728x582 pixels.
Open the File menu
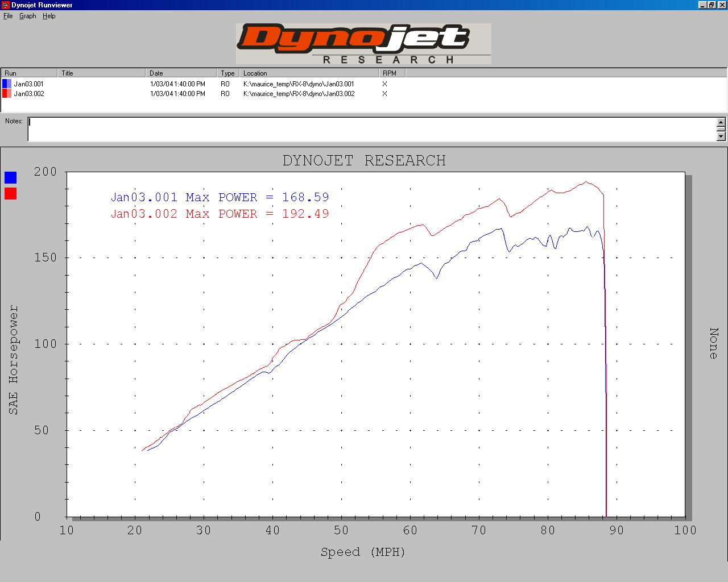point(8,16)
